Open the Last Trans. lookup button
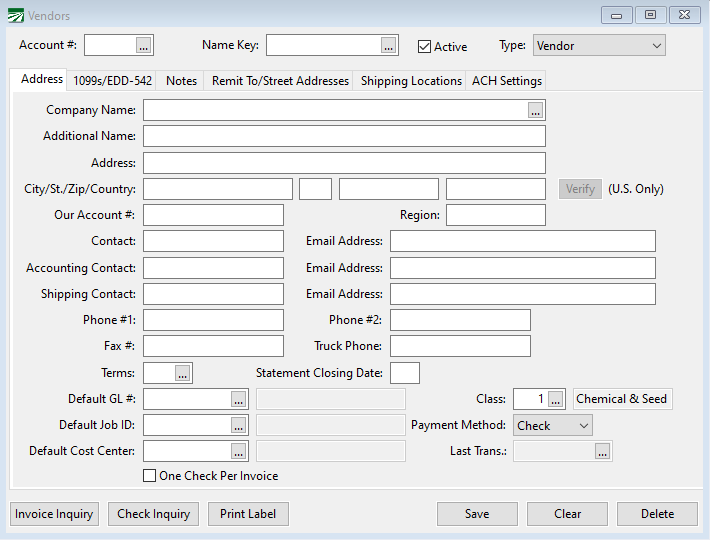The width and height of the screenshot is (710, 540). (x=602, y=451)
